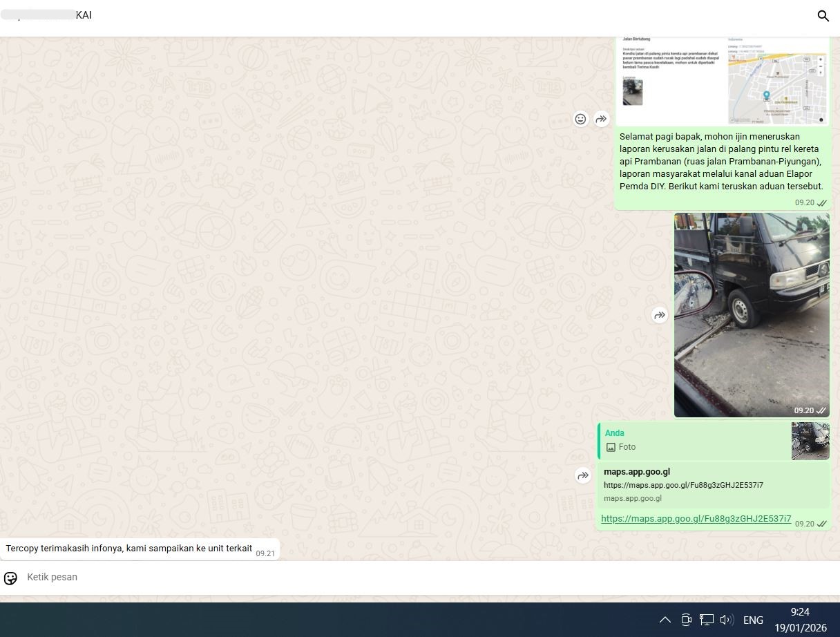
Task: Forward the Elapor report screenshot message
Action: pos(602,119)
